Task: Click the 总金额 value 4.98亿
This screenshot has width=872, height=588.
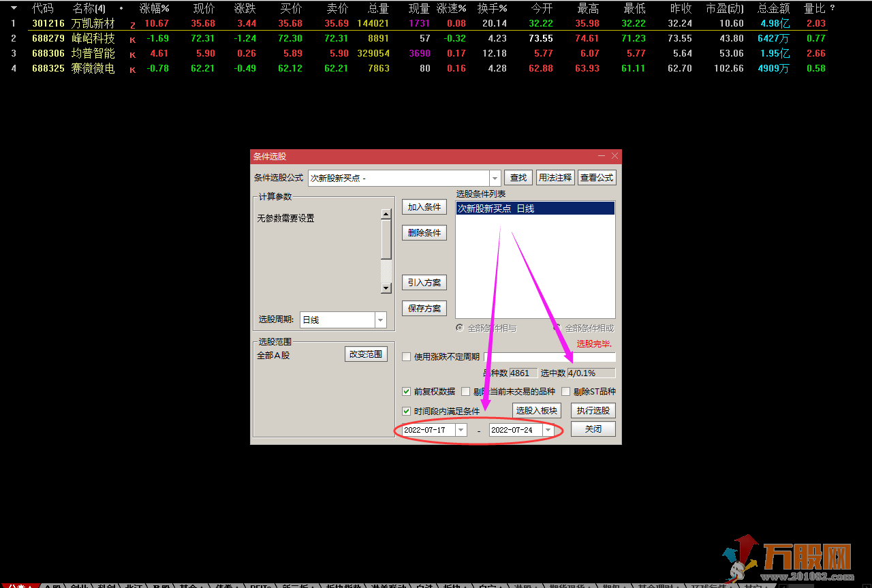Action: [775, 24]
